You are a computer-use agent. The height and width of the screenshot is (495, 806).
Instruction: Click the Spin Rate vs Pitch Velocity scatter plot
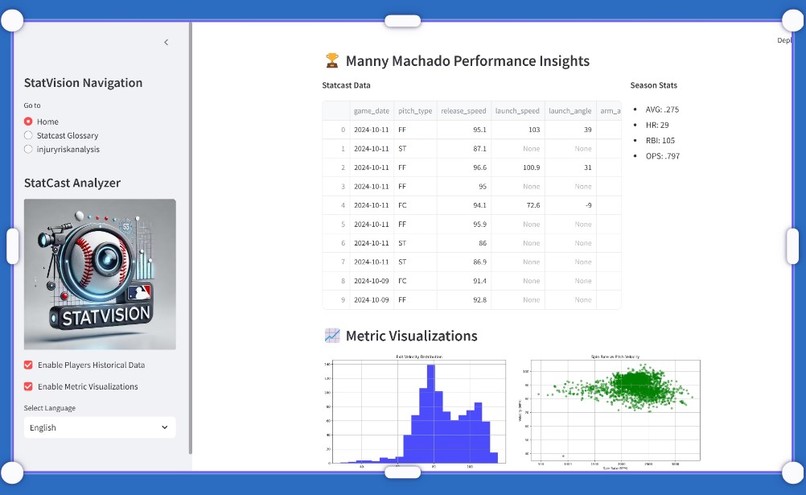point(611,411)
